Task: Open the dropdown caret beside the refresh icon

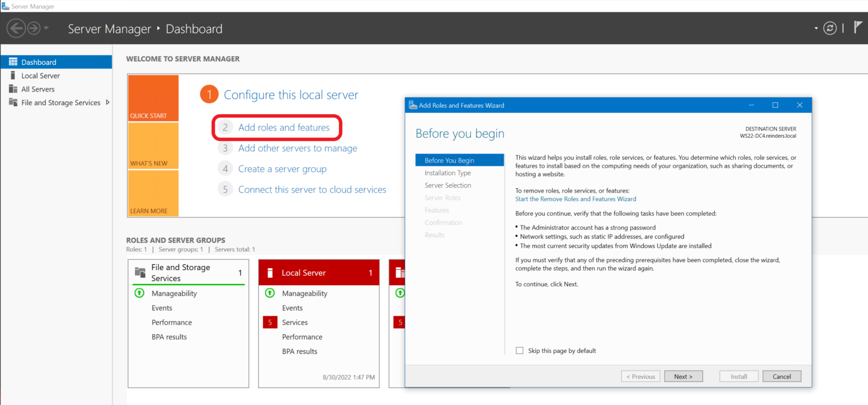Action: tap(816, 28)
